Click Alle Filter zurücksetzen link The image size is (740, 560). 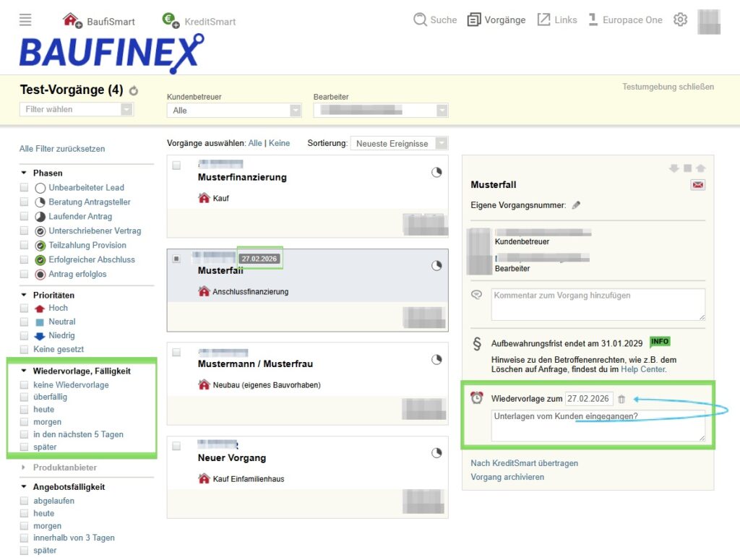pyautogui.click(x=62, y=149)
